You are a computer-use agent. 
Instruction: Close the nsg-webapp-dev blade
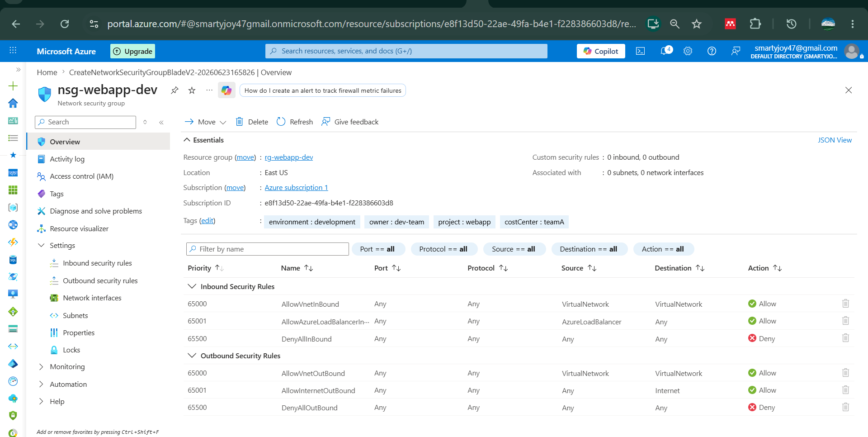[x=849, y=90]
